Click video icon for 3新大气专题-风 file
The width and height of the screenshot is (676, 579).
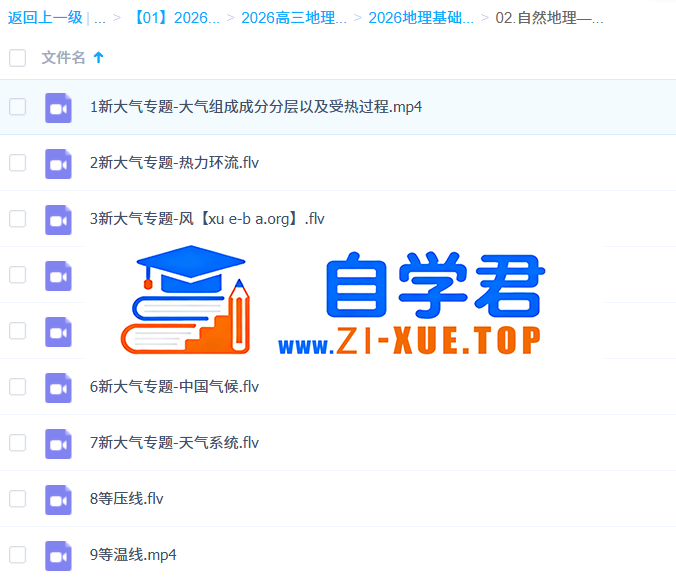click(x=58, y=220)
